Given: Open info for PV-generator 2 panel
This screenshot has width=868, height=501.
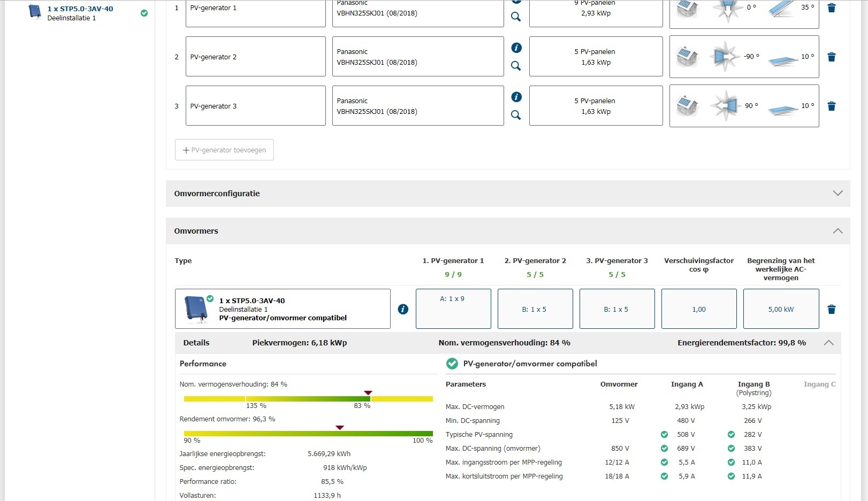Looking at the screenshot, I should coord(516,48).
